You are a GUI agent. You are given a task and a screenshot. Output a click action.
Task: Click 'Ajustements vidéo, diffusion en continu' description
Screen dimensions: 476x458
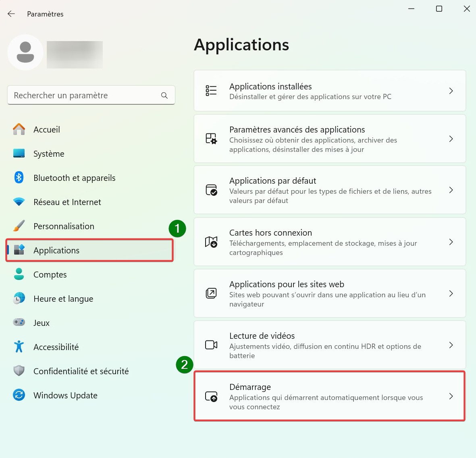point(325,351)
